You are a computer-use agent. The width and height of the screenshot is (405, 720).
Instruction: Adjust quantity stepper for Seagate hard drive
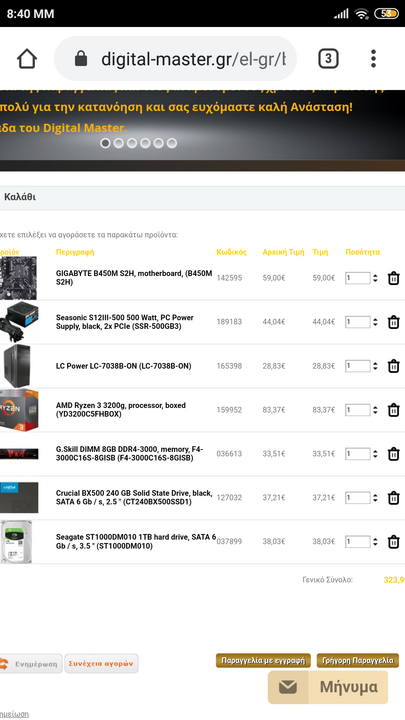(375, 542)
